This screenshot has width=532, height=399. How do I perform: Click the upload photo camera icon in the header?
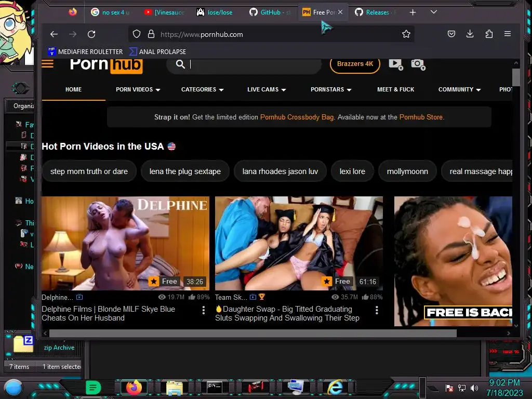(x=418, y=64)
